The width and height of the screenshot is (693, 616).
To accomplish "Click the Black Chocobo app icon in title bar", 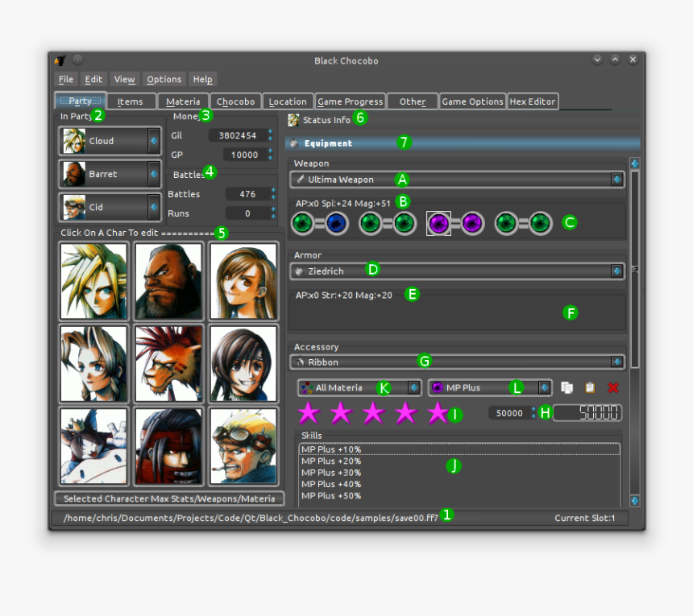I will pos(60,60).
